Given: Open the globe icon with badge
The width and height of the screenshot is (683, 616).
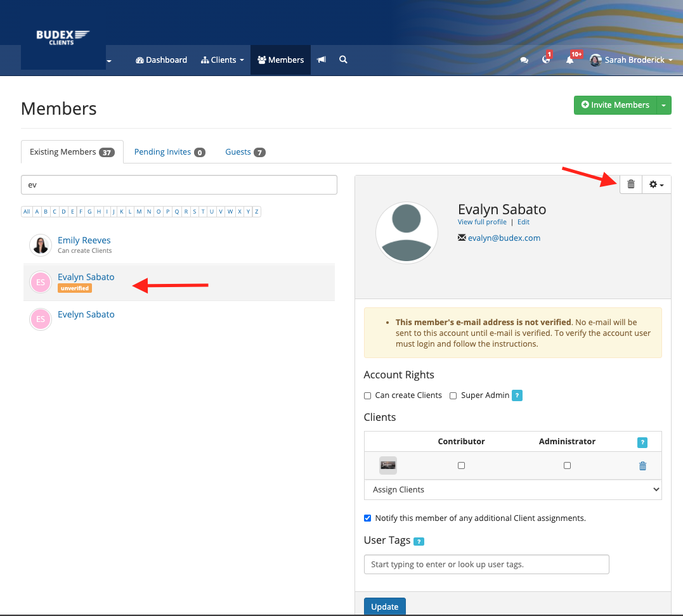Looking at the screenshot, I should coord(546,60).
